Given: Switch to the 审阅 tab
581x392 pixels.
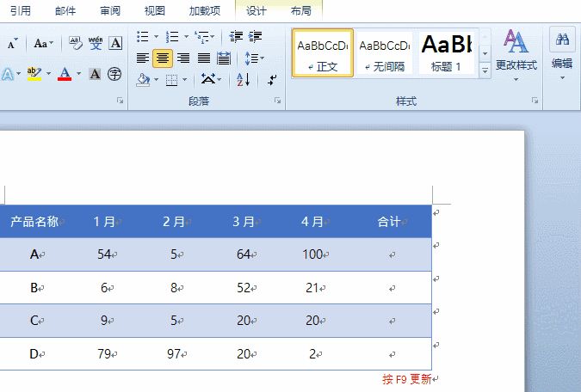Looking at the screenshot, I should point(110,10).
